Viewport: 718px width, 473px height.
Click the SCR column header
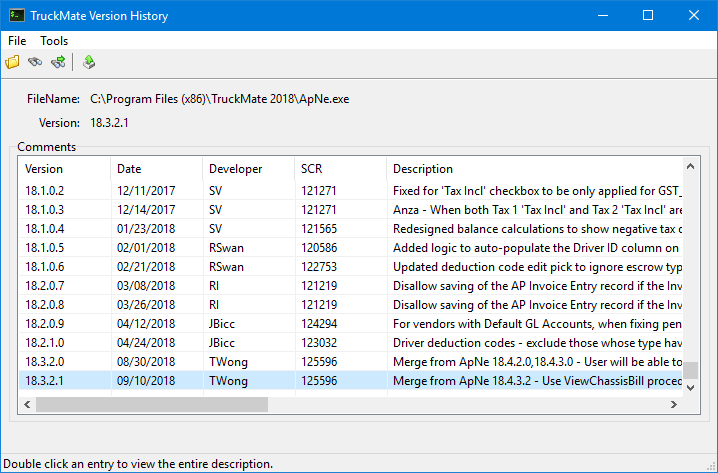338,169
